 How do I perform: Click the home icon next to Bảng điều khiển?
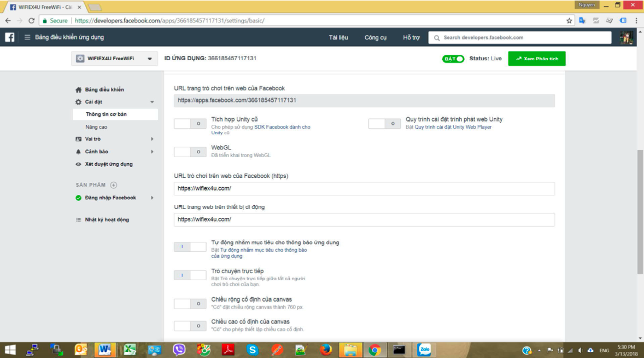click(x=78, y=90)
